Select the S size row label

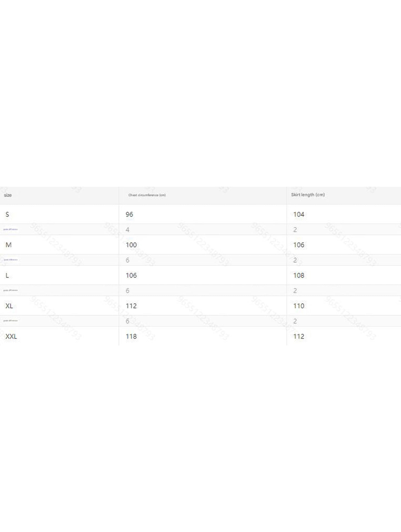pos(7,214)
